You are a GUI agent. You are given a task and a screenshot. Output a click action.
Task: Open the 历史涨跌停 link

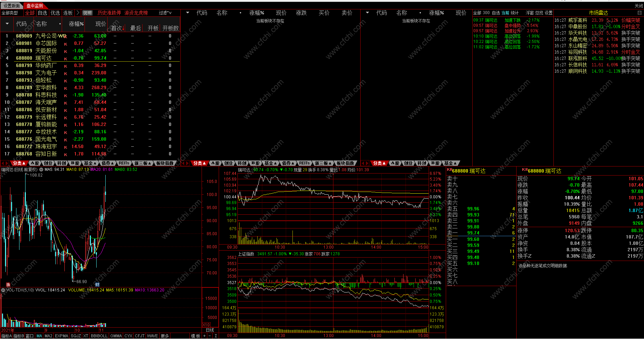(x=109, y=13)
